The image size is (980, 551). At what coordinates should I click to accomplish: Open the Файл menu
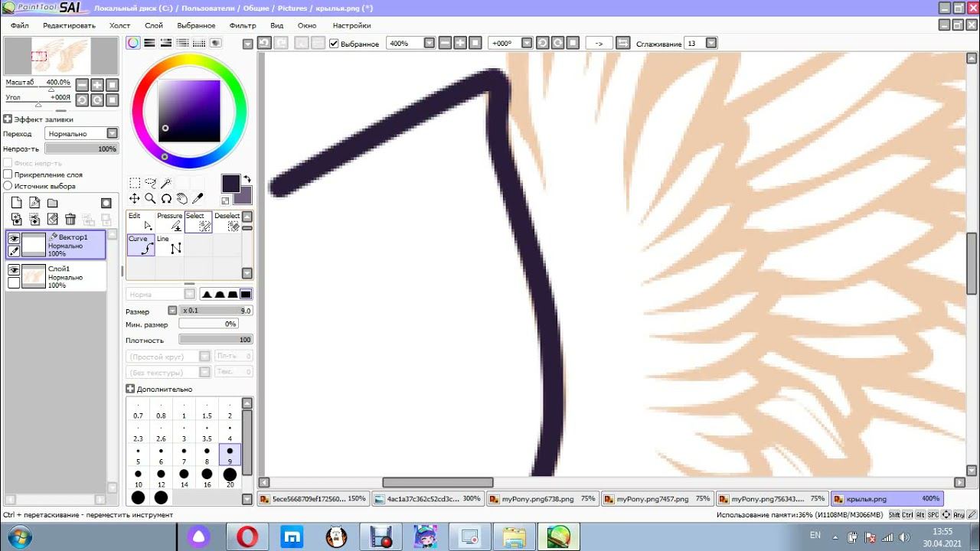coord(20,25)
